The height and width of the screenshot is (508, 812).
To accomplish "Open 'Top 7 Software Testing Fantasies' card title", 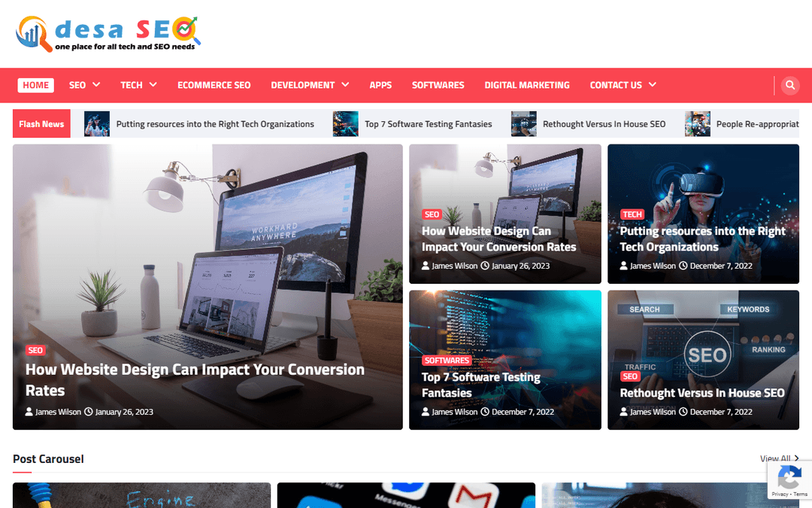I will [481, 385].
